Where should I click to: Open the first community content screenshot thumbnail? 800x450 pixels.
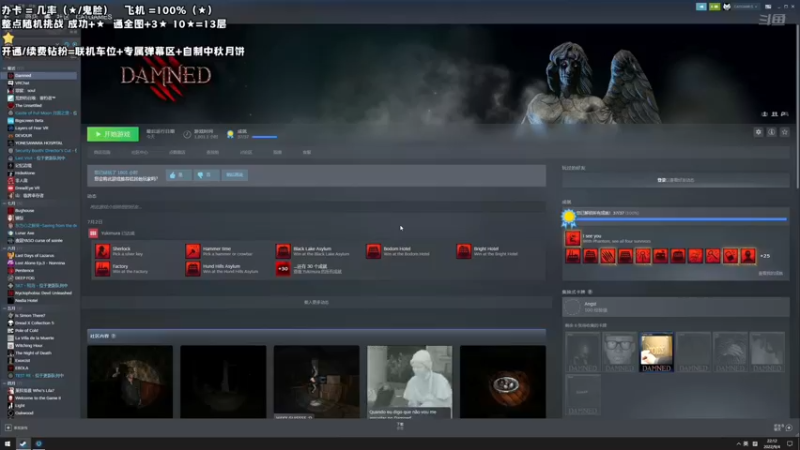pos(130,382)
